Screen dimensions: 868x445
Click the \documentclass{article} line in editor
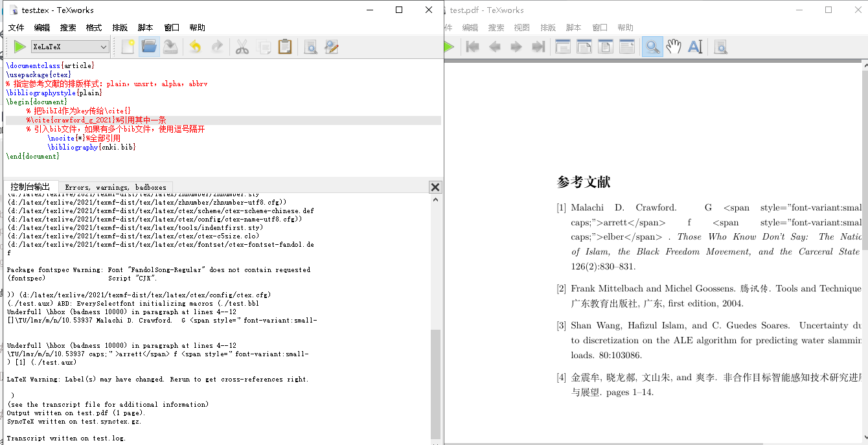51,65
